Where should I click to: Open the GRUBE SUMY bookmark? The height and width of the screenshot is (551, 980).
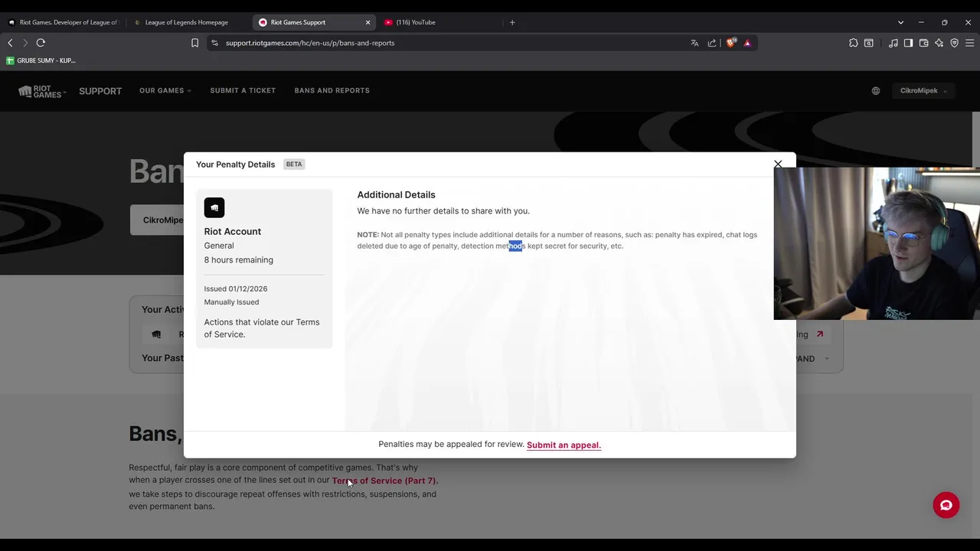[41, 60]
